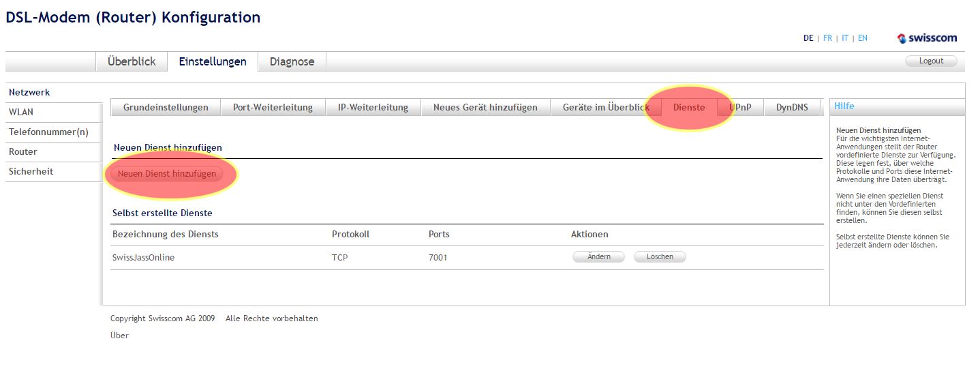Change language to Italian (IT)
The width and height of the screenshot is (980, 386).
[845, 38]
